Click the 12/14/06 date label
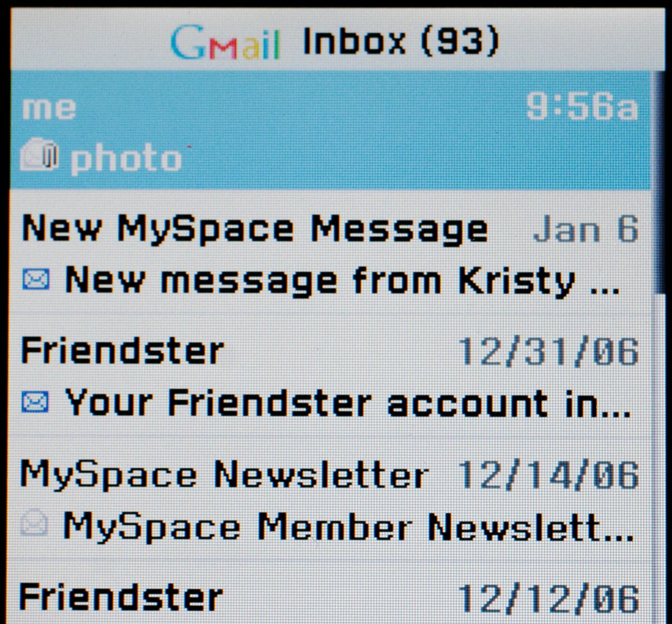 pos(548,476)
